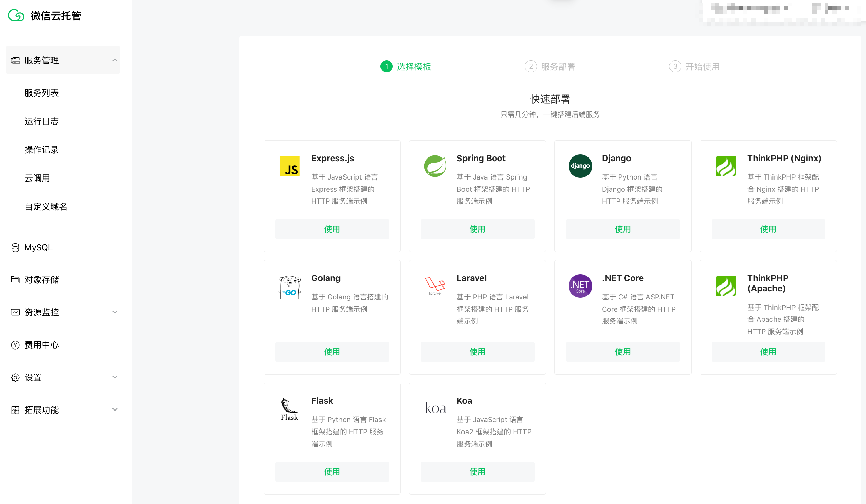Click the Flask logo icon
This screenshot has width=866, height=504.
click(x=289, y=409)
